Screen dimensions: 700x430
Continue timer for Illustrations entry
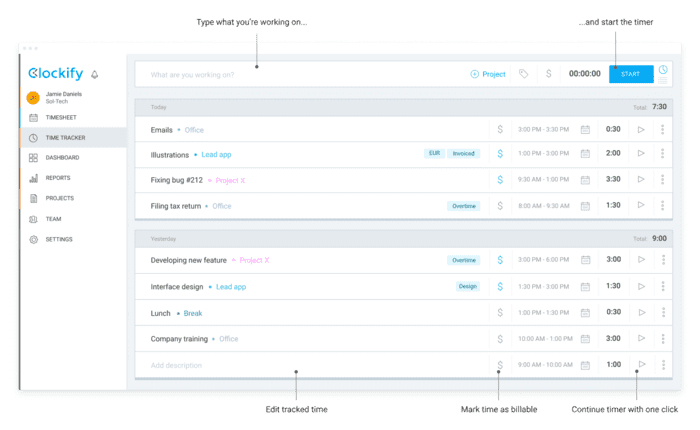click(x=641, y=153)
